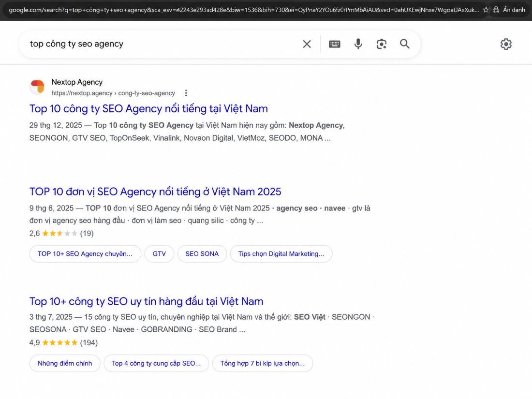Screen dimensions: 532x399
Task: Open 'Top 10 công ty SEO Agency nổi tiếng' result
Action: pyautogui.click(x=148, y=108)
